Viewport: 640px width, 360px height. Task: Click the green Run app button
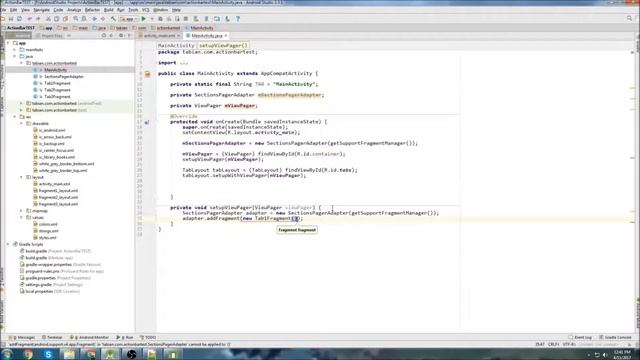click(x=143, y=19)
